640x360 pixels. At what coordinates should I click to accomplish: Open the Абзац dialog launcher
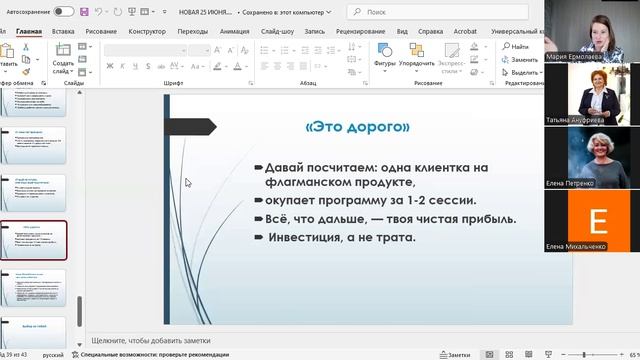tap(365, 83)
